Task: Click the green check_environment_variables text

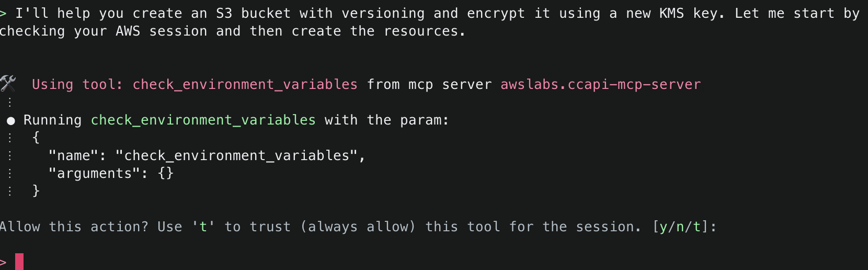Action: [x=203, y=120]
